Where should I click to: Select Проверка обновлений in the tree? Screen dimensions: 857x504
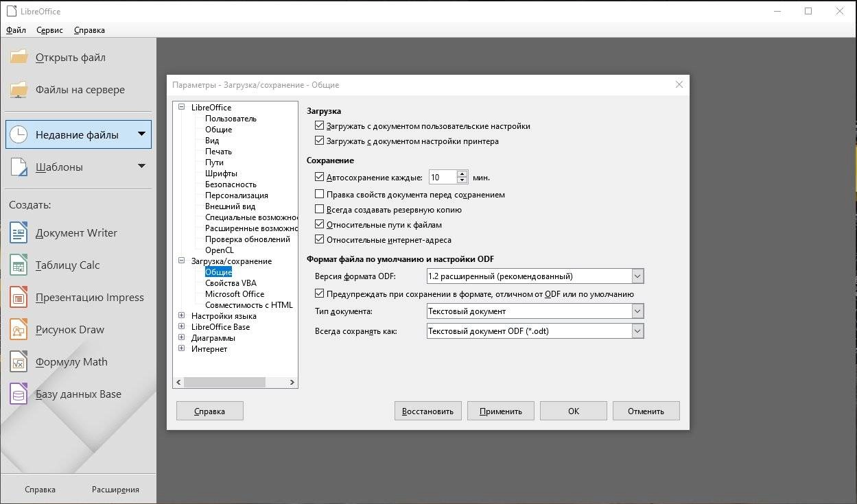click(248, 239)
